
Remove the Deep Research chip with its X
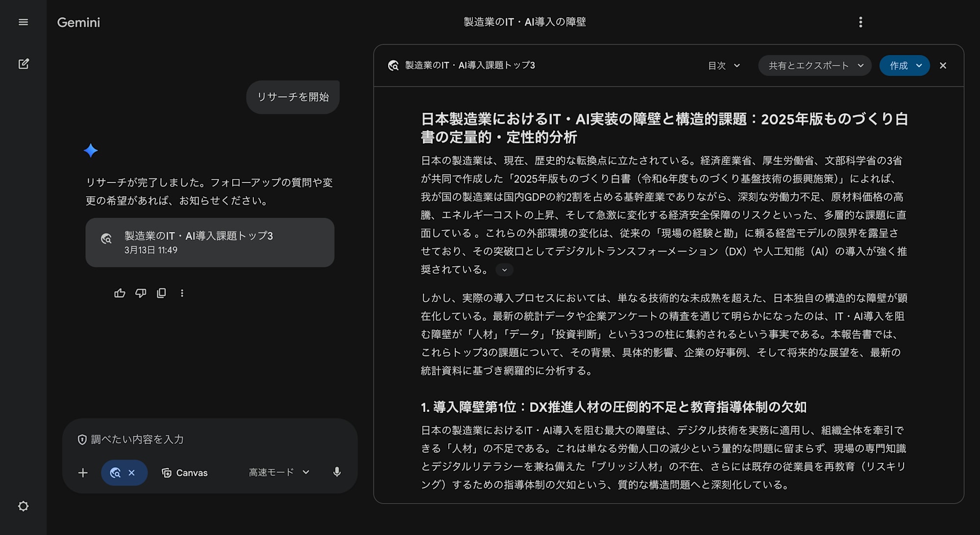point(131,473)
